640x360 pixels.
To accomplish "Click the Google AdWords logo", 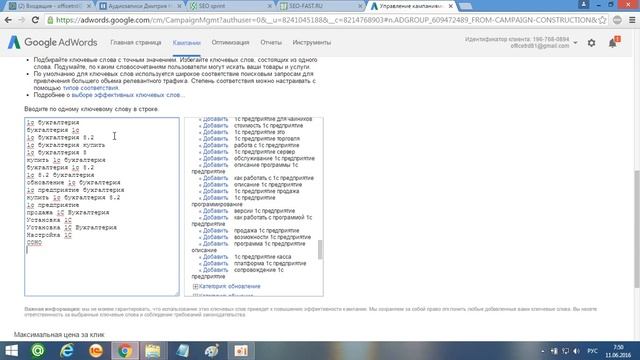I will coord(52,42).
